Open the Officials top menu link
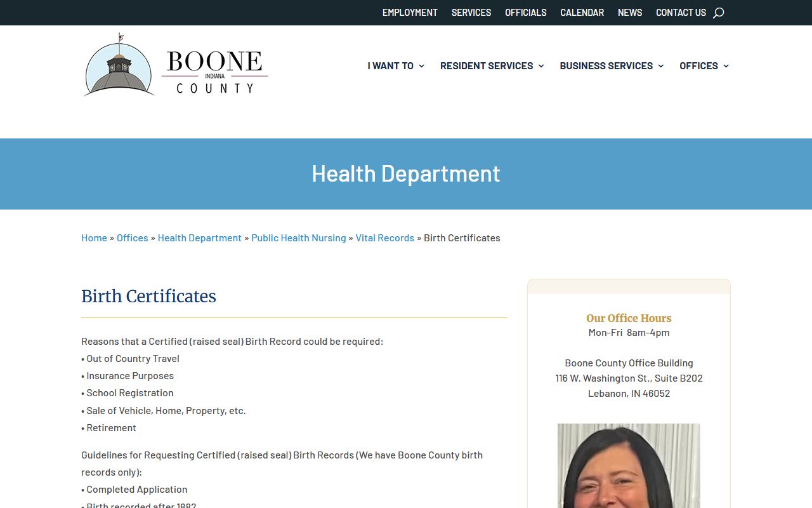Image resolution: width=812 pixels, height=508 pixels. tap(526, 13)
